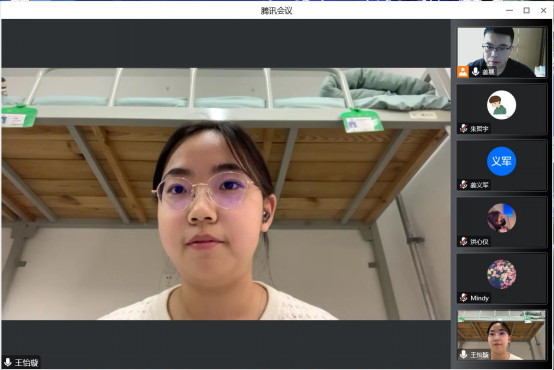The width and height of the screenshot is (554, 370).
Task: Click muted microphone icon beside Mindy
Action: pyautogui.click(x=464, y=298)
